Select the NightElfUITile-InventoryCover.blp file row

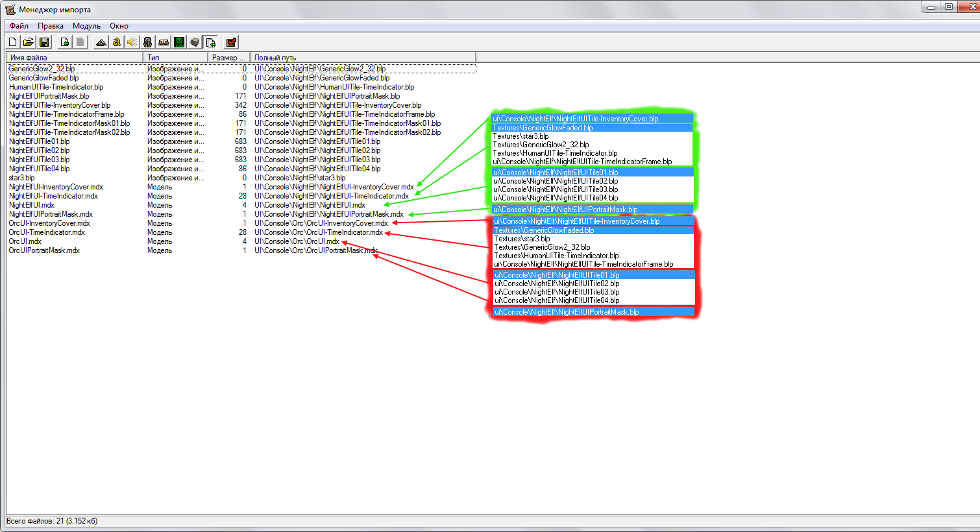coord(241,105)
